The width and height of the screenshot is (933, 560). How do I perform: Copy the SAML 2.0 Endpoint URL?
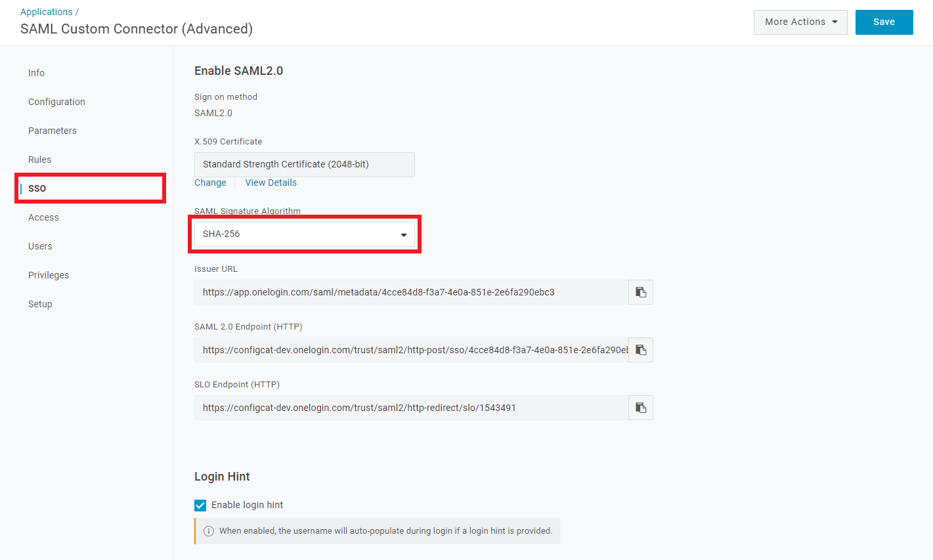640,349
